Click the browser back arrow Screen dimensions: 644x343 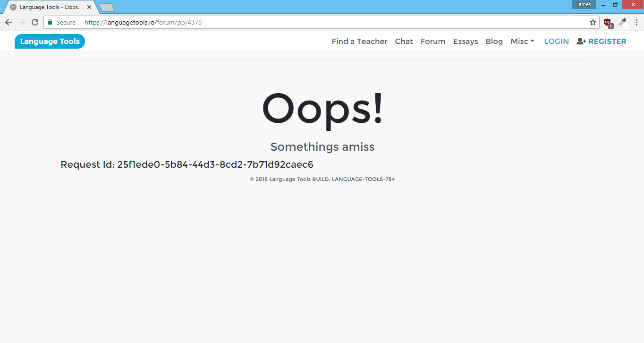pos(8,22)
